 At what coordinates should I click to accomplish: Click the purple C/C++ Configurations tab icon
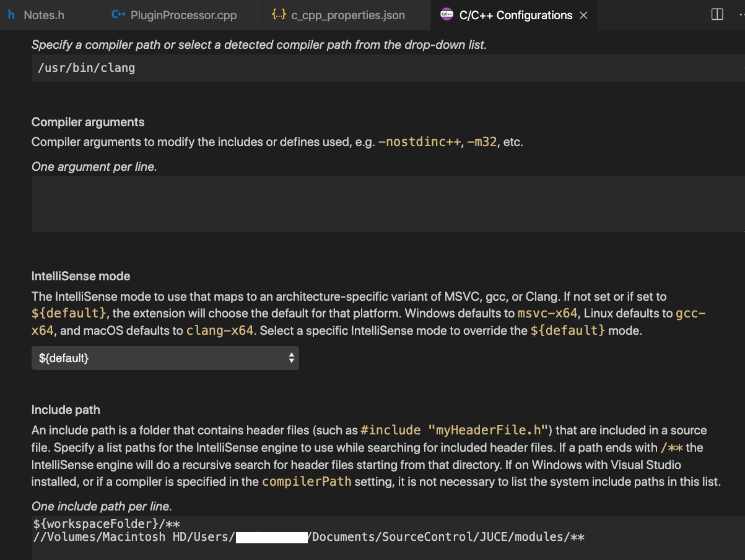pyautogui.click(x=446, y=15)
